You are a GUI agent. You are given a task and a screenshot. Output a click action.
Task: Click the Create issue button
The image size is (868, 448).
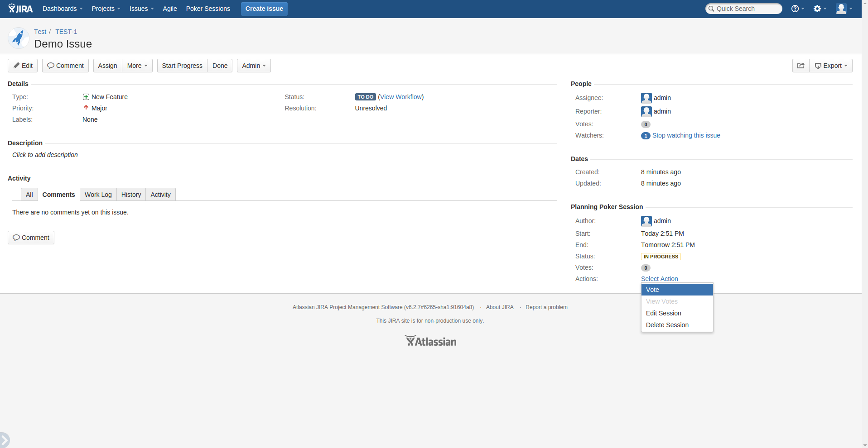tap(264, 9)
